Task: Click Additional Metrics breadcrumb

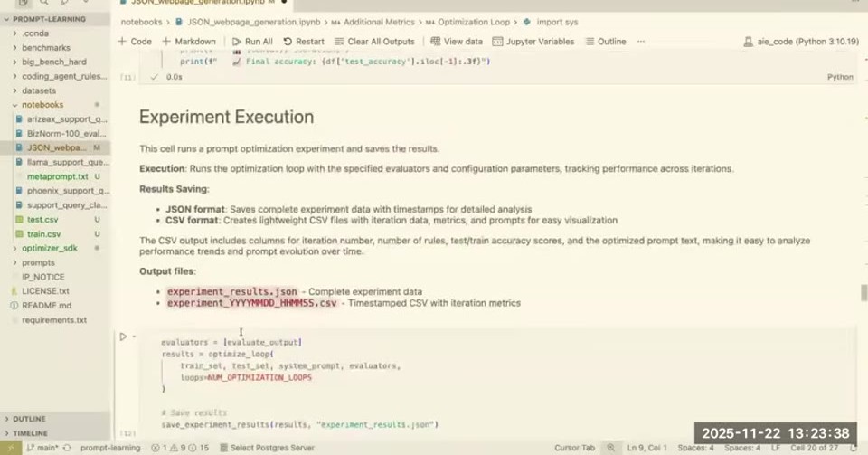Action: [373, 22]
